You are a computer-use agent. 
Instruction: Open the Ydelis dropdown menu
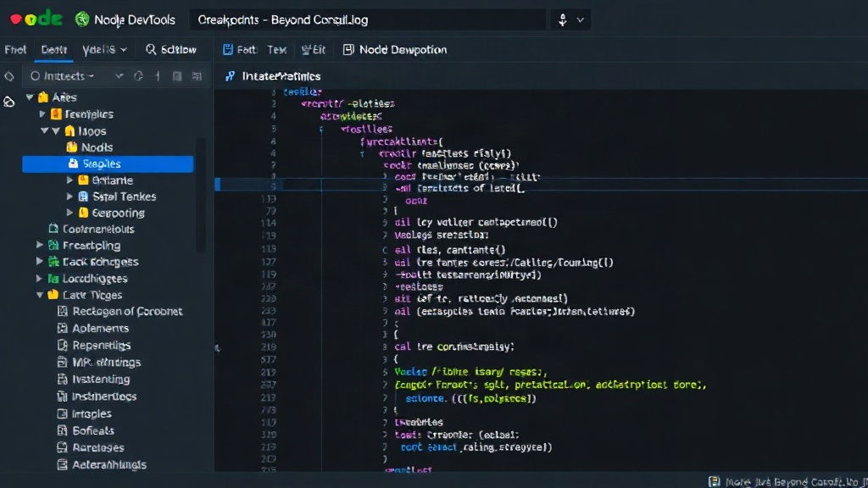(104, 50)
